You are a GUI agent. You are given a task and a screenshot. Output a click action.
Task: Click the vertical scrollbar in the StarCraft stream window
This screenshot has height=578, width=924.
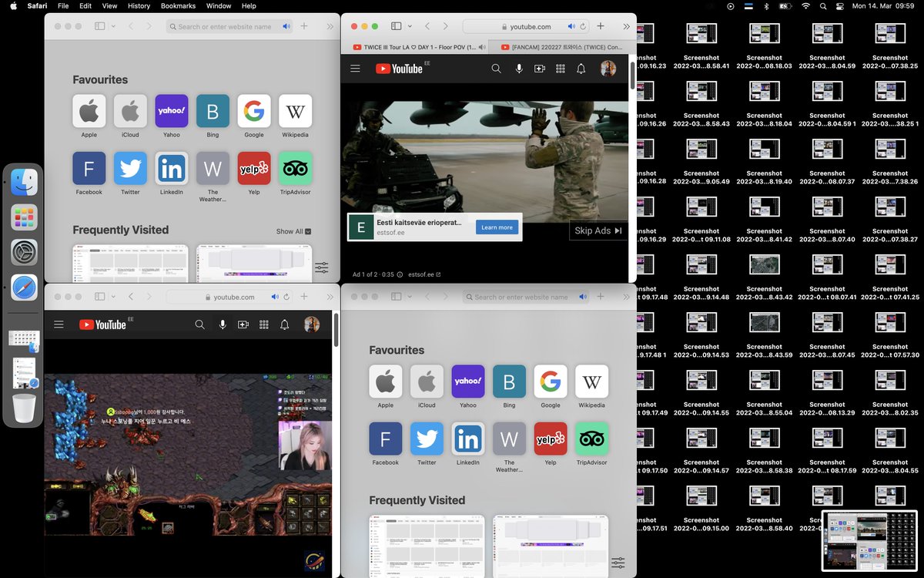[336, 328]
